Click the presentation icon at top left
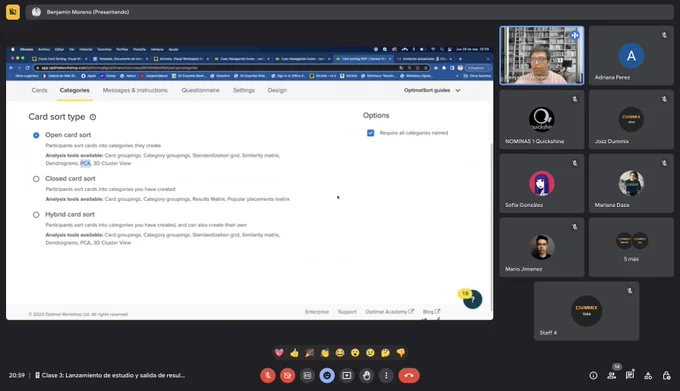The width and height of the screenshot is (680, 391). pos(13,12)
